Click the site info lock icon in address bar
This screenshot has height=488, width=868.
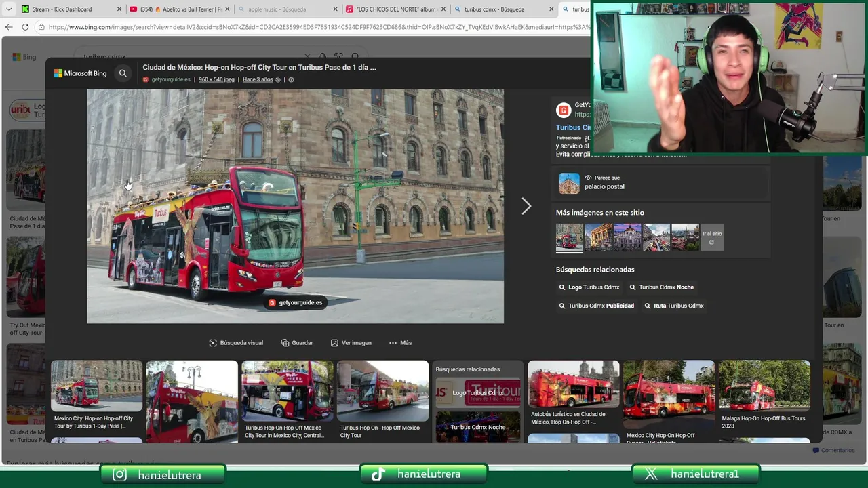[42, 27]
